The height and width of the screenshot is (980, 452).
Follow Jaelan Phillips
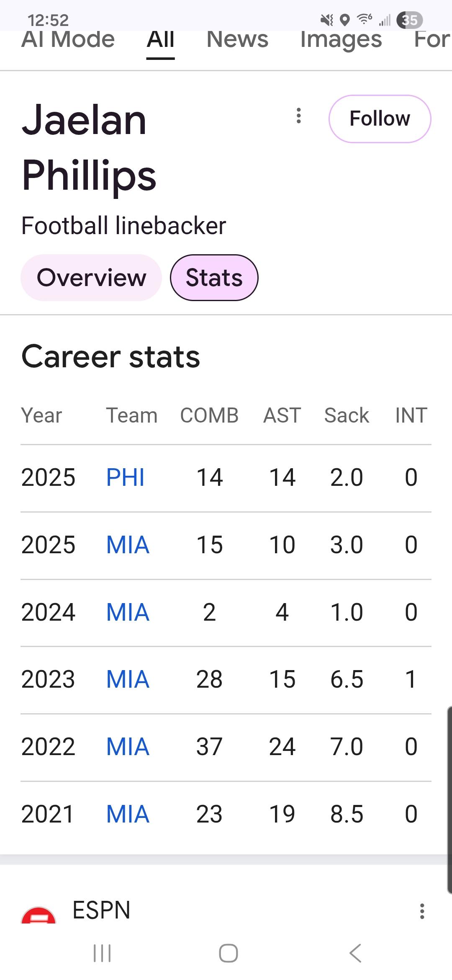click(380, 119)
